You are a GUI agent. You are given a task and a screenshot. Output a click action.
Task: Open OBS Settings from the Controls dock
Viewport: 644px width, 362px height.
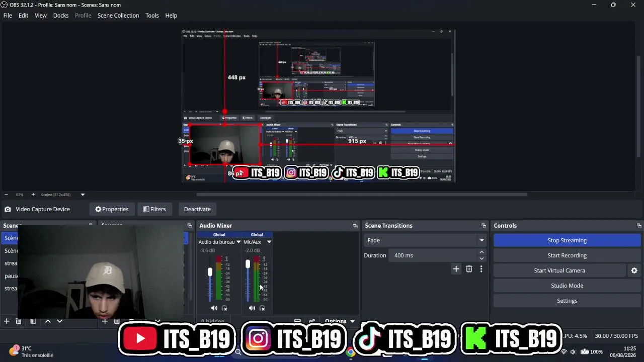pos(567,301)
